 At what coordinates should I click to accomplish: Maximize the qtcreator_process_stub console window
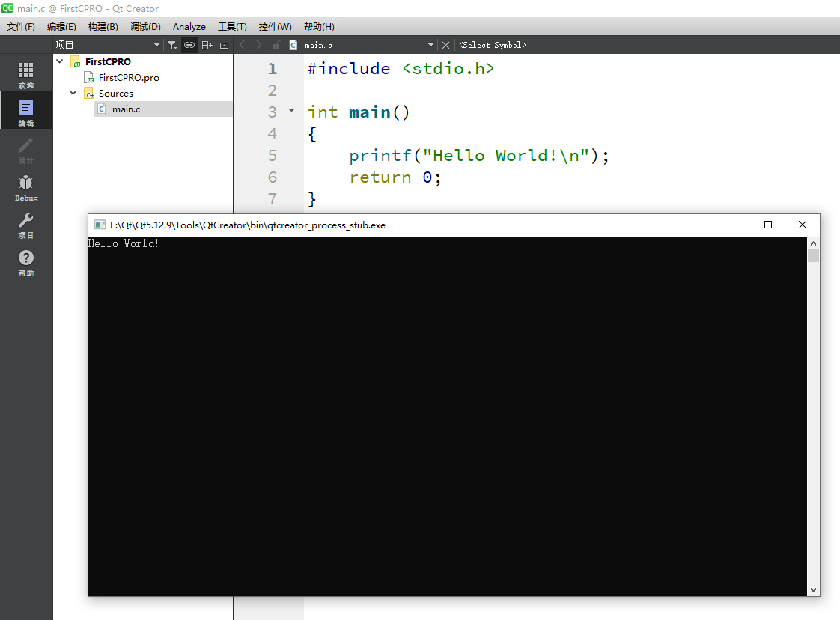tap(767, 225)
